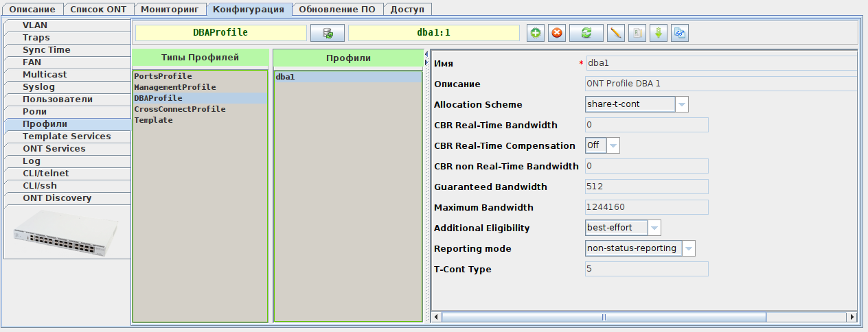This screenshot has height=332, width=868.
Task: Add a new profile with green plus
Action: point(536,33)
